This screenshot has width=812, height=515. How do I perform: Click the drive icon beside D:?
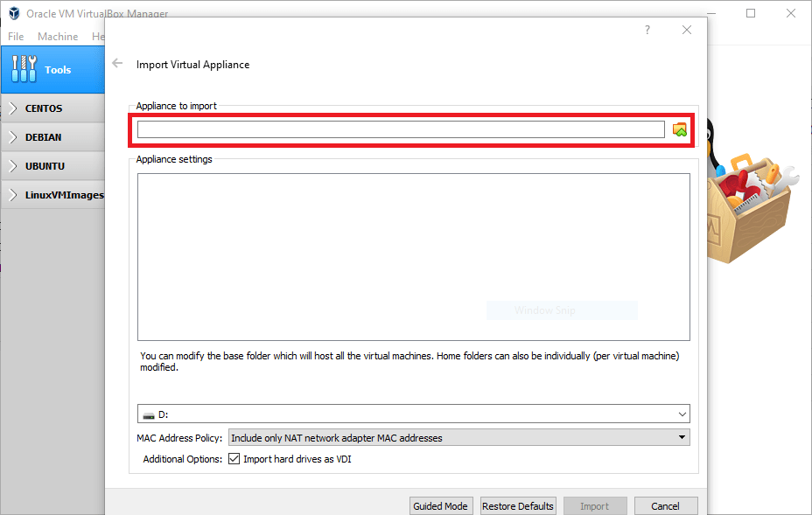pos(148,413)
